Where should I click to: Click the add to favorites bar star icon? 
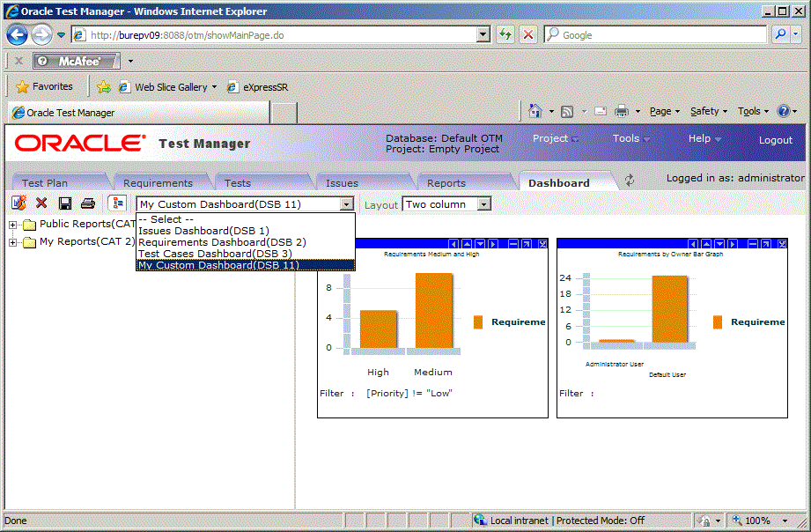(103, 87)
